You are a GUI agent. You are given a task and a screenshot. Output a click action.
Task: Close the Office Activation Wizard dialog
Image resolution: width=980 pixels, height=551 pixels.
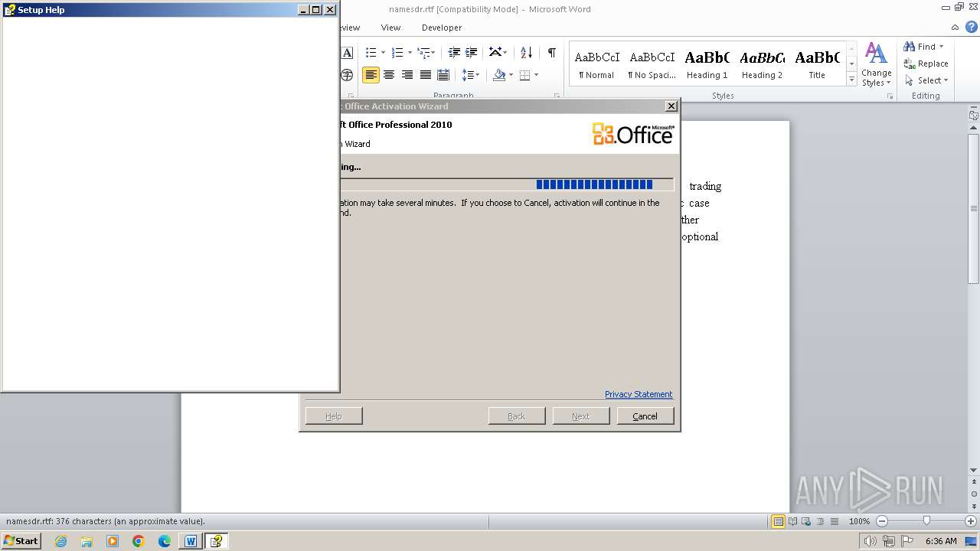tap(671, 106)
